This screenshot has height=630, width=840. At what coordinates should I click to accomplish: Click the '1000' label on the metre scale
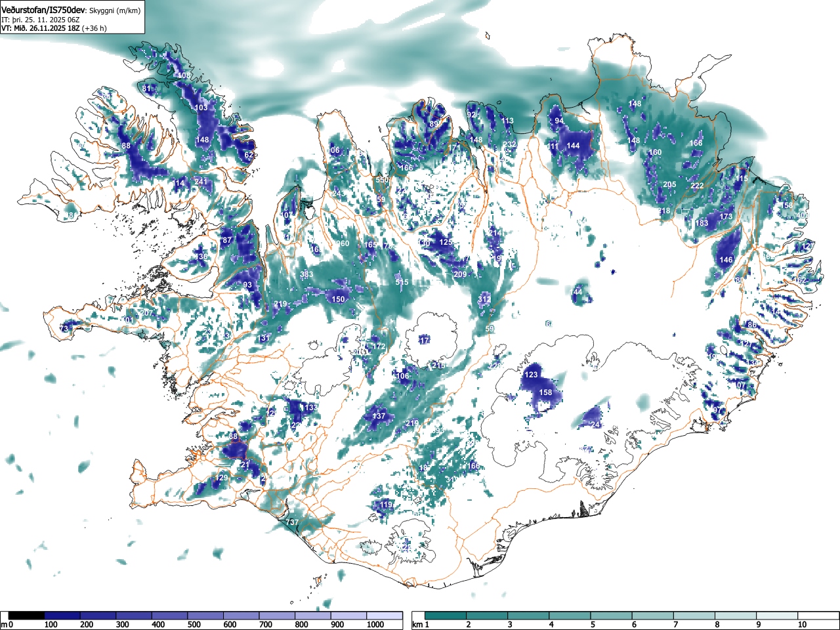pyautogui.click(x=375, y=625)
